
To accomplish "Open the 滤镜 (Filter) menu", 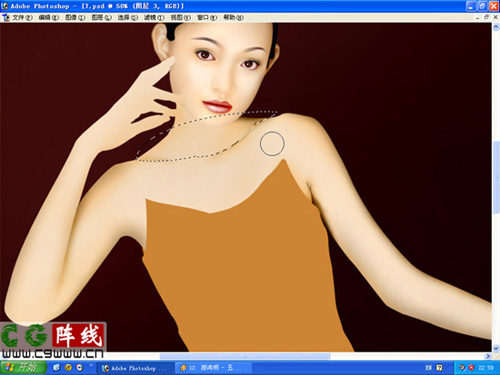I will 154,17.
